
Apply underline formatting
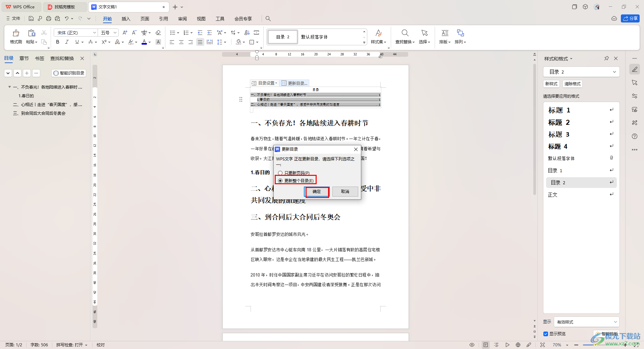[x=77, y=42]
